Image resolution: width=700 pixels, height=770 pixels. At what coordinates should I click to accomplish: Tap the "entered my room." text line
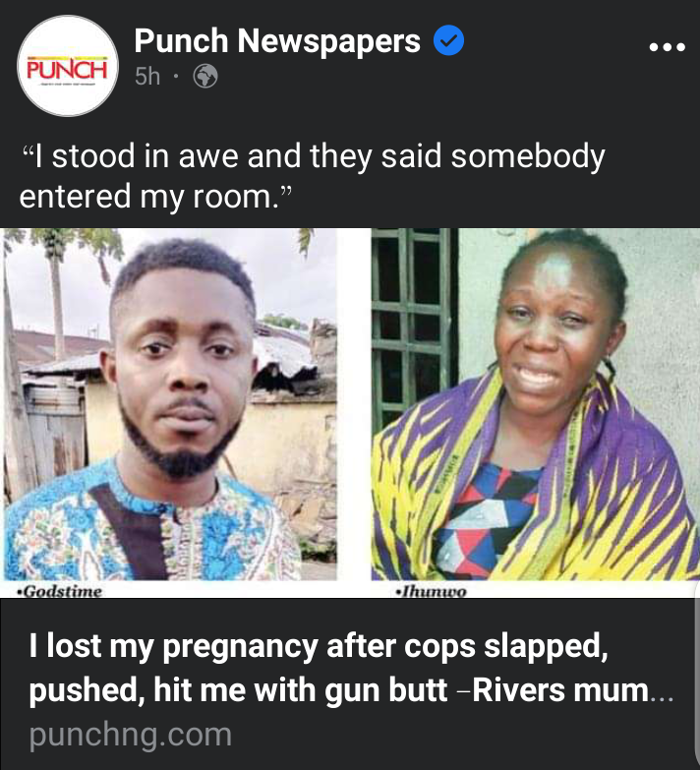click(x=156, y=197)
